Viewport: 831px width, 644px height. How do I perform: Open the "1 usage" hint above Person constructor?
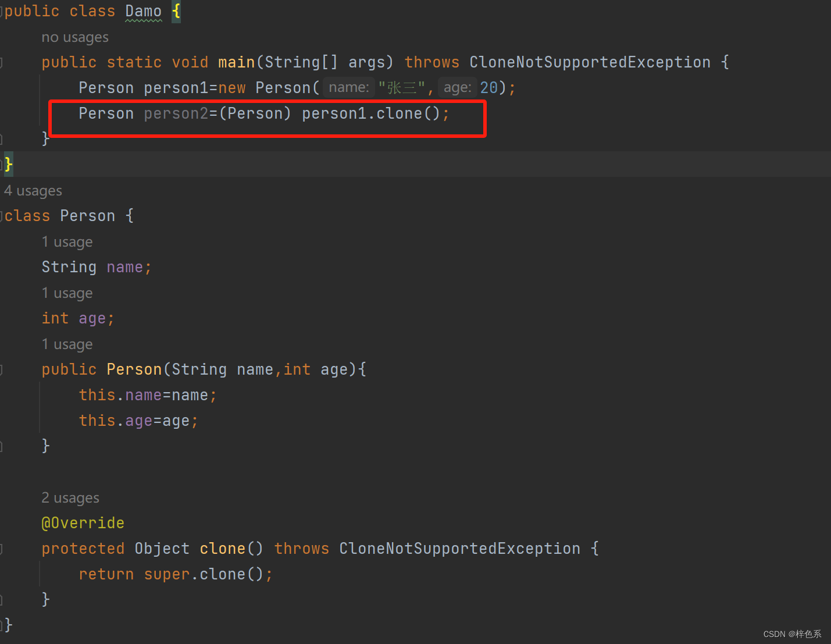coord(67,344)
